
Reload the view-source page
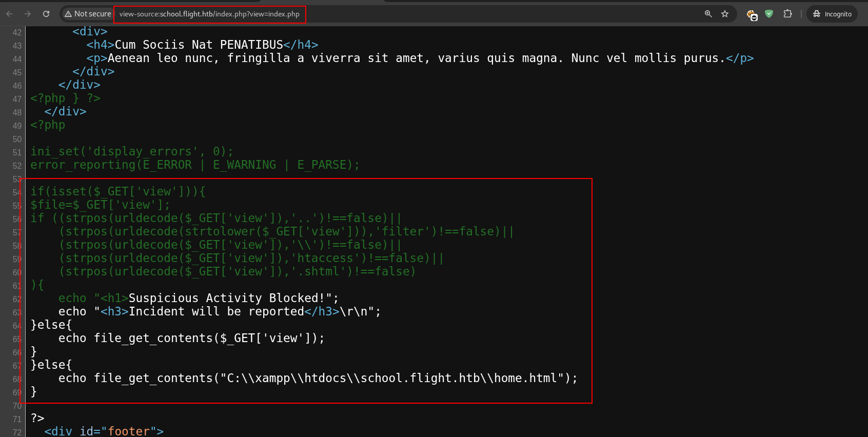(x=46, y=14)
